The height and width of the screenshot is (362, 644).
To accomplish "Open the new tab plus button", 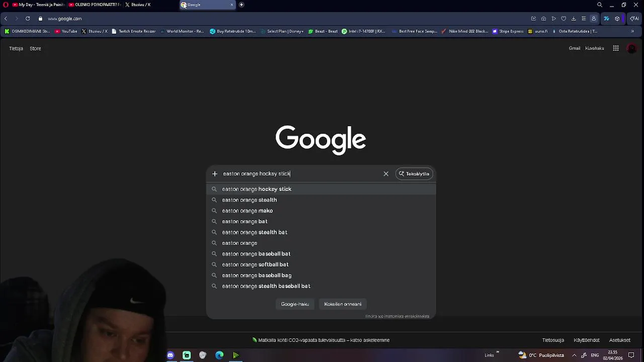I will (242, 5).
